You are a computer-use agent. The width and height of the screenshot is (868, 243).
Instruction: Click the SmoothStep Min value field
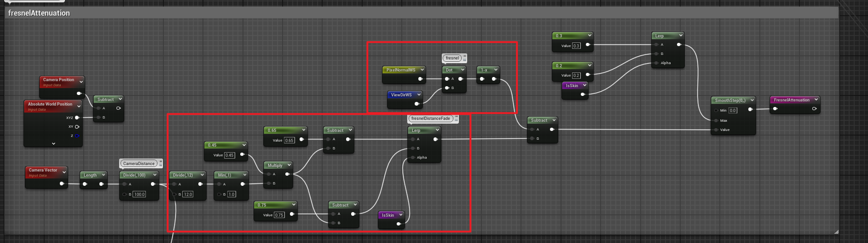click(733, 110)
